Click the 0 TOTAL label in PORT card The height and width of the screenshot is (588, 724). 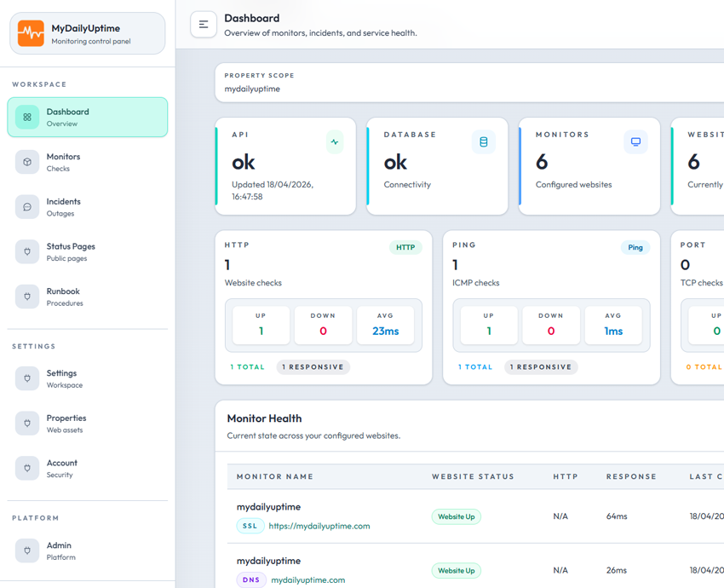pos(704,367)
